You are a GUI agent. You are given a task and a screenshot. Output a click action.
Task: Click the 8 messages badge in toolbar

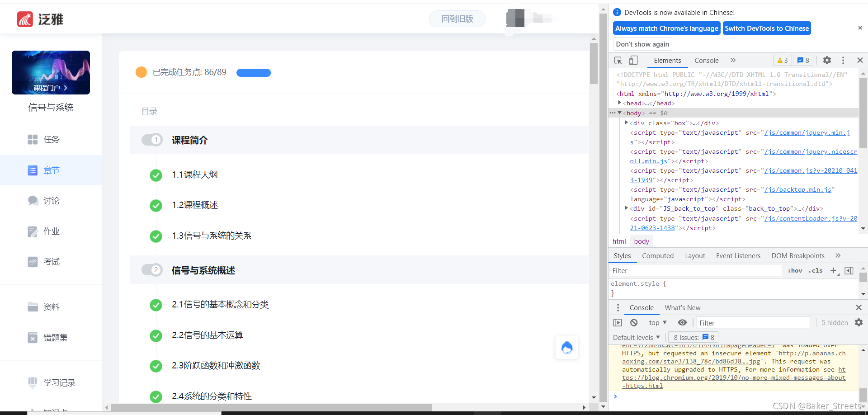click(x=803, y=61)
